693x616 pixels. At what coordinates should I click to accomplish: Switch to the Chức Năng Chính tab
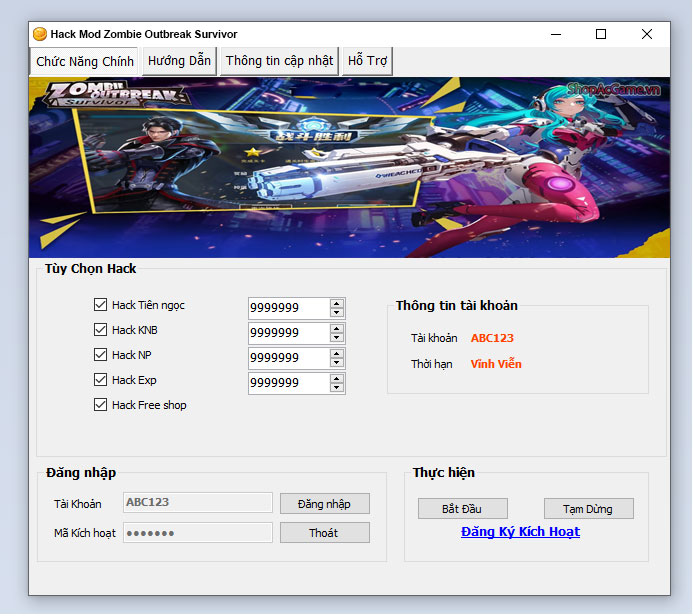coord(84,61)
